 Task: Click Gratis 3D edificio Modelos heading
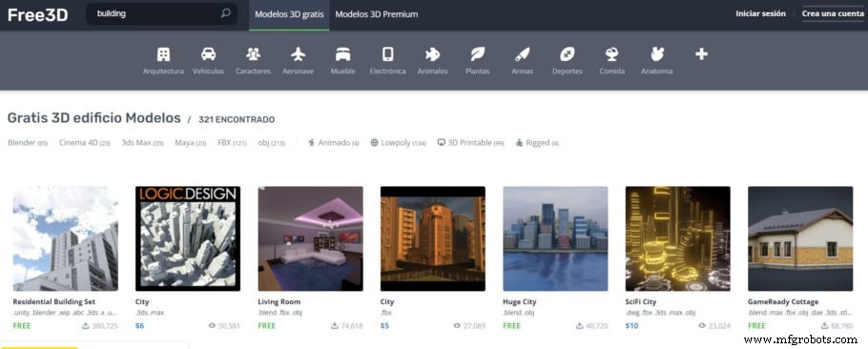click(94, 118)
